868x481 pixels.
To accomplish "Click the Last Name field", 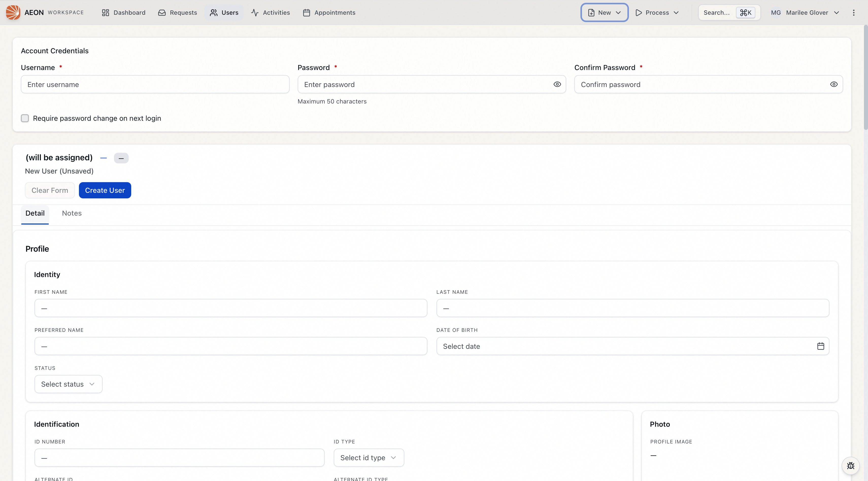I will click(632, 308).
